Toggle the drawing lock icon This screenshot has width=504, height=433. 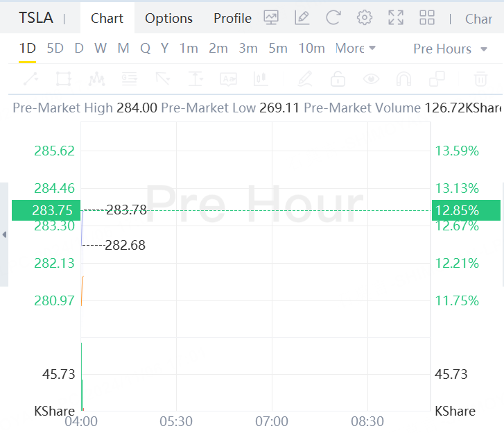pyautogui.click(x=338, y=79)
